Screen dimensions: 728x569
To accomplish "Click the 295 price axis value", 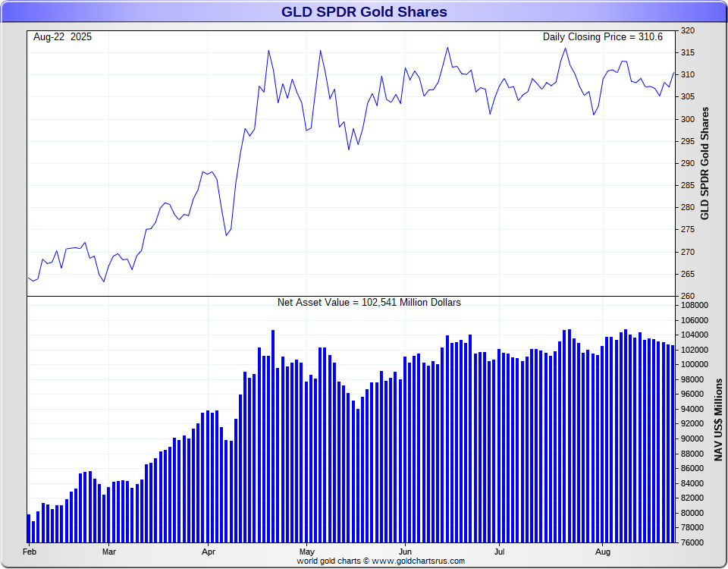I will (x=688, y=141).
